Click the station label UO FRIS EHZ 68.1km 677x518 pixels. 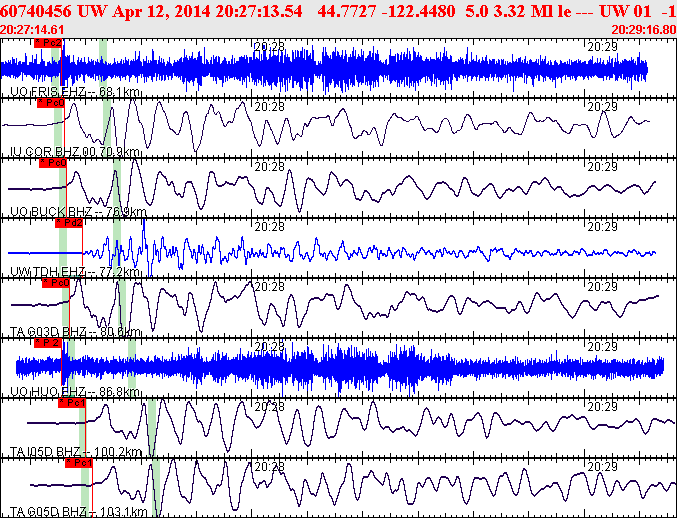click(x=74, y=92)
